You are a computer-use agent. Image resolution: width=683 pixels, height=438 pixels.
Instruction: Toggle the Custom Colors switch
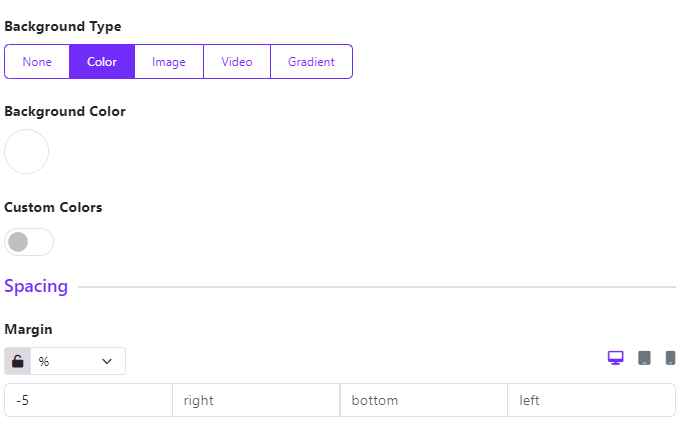(29, 242)
